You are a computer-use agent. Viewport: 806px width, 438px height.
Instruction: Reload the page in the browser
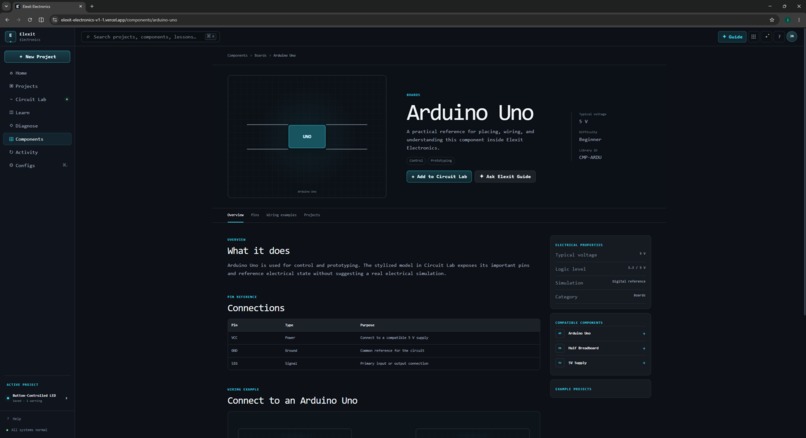(30, 20)
